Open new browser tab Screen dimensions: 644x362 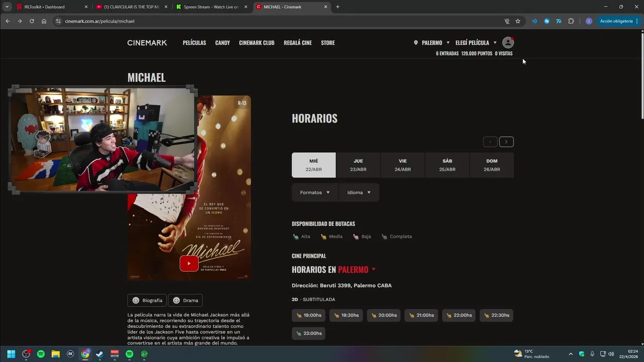tap(338, 7)
